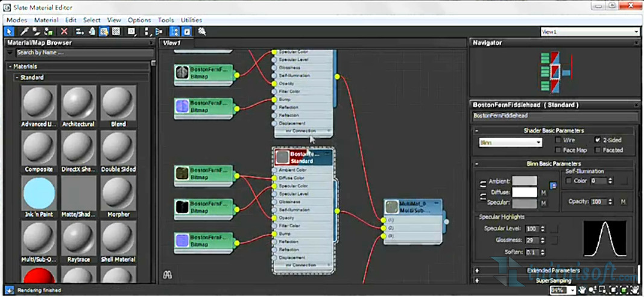Click the binoculars search icon in View1

(x=168, y=275)
